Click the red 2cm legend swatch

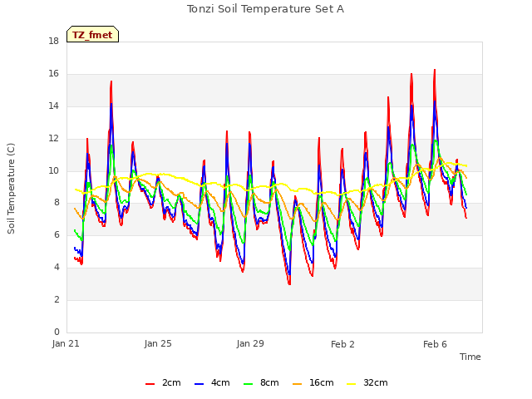[150, 384]
